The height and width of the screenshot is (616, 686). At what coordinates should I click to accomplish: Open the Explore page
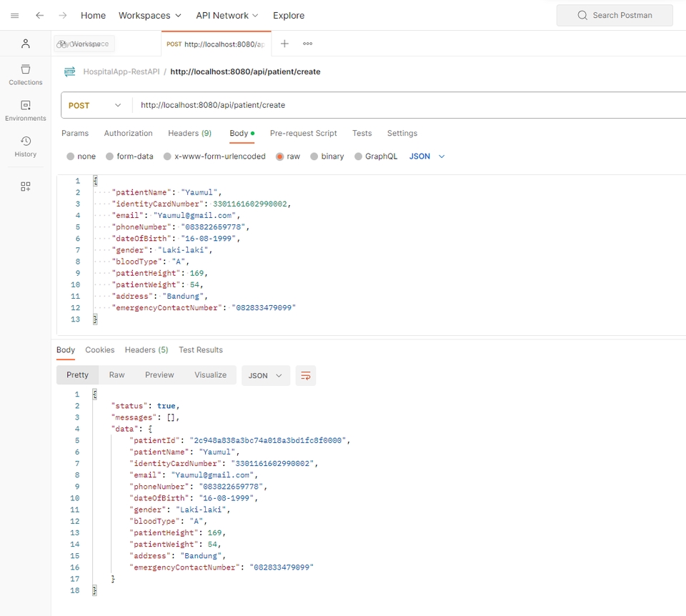[289, 16]
